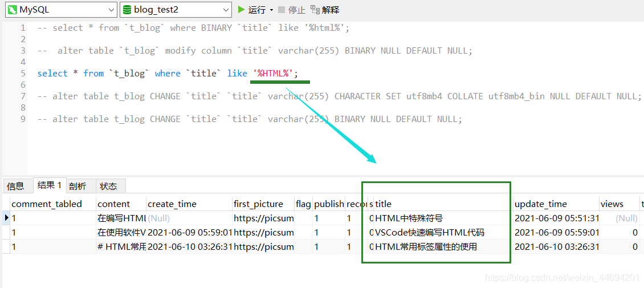
Task: Select the 结果 1 tab
Action: pyautogui.click(x=49, y=185)
